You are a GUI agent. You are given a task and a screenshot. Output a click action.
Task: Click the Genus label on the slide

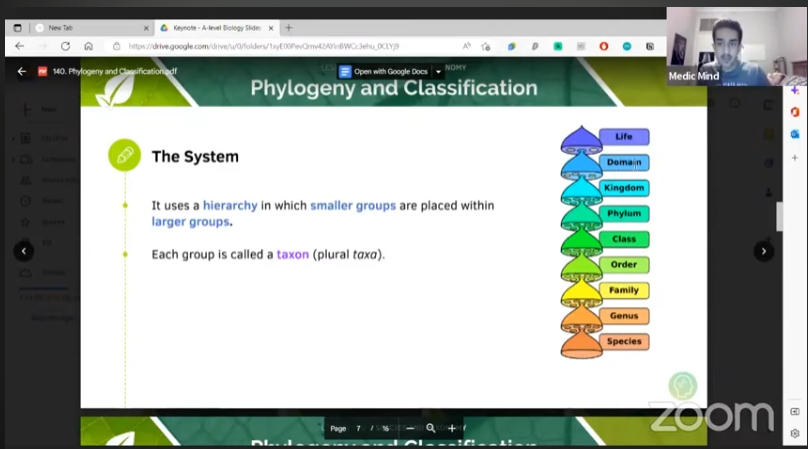click(624, 316)
